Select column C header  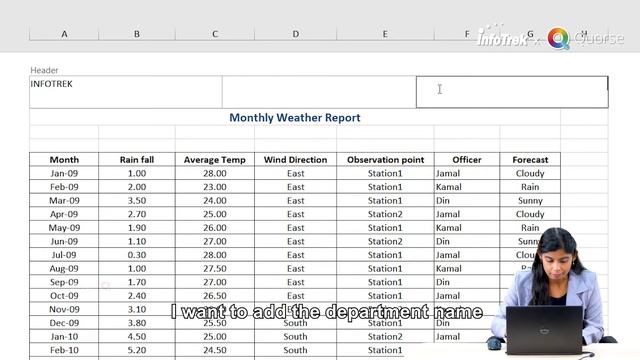pyautogui.click(x=215, y=34)
